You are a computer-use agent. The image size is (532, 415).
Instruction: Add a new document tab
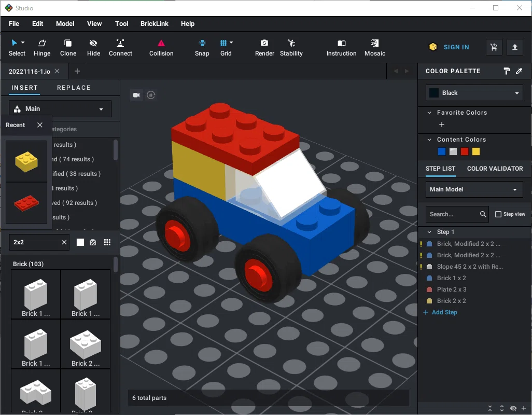click(77, 71)
